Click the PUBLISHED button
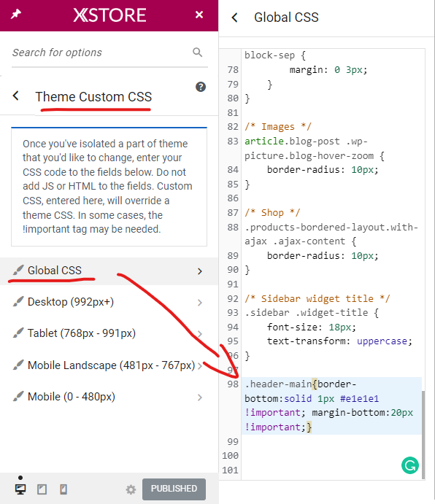 coord(174,489)
